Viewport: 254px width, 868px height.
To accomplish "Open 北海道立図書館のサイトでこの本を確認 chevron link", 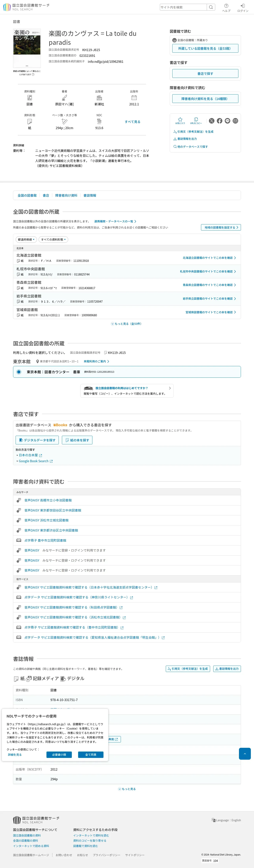I will click(209, 257).
